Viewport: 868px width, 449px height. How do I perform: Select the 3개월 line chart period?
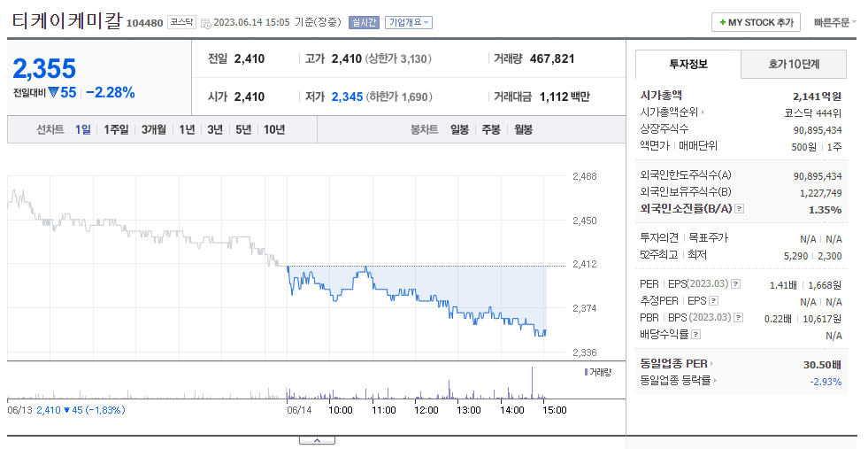[x=154, y=129]
